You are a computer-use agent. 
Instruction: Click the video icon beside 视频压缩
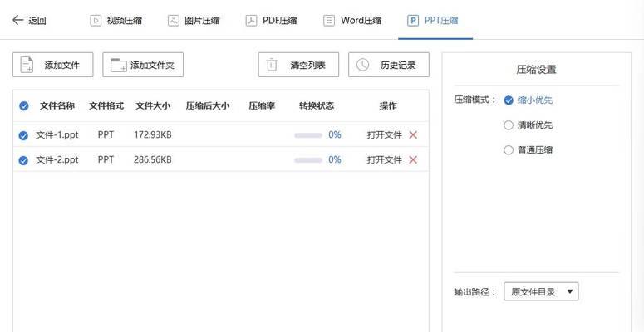(x=96, y=21)
